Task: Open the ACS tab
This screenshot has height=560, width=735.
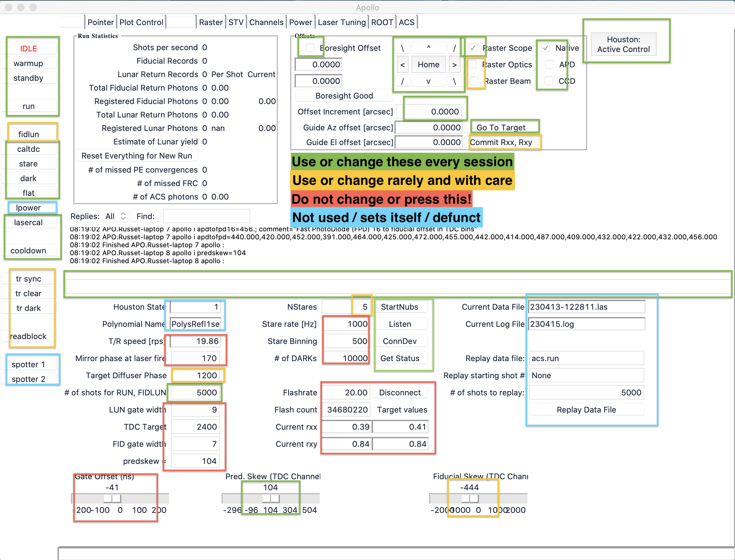Action: 406,22
